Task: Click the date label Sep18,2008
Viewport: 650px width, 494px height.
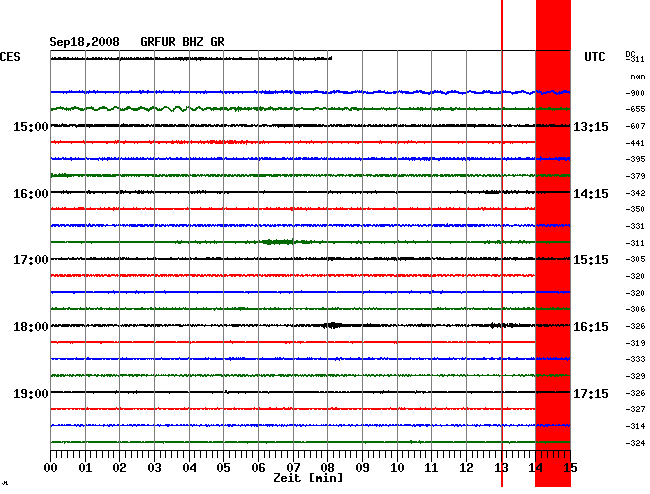Action: point(84,42)
